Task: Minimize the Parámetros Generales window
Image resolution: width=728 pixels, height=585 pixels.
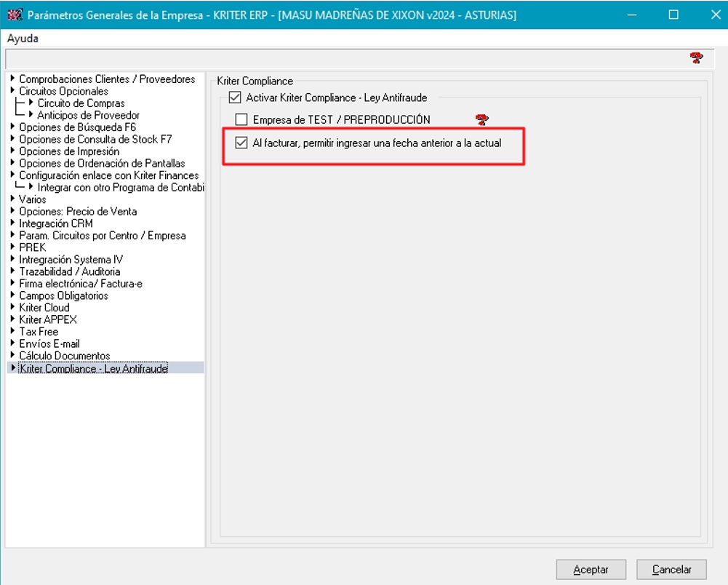Action: (632, 15)
